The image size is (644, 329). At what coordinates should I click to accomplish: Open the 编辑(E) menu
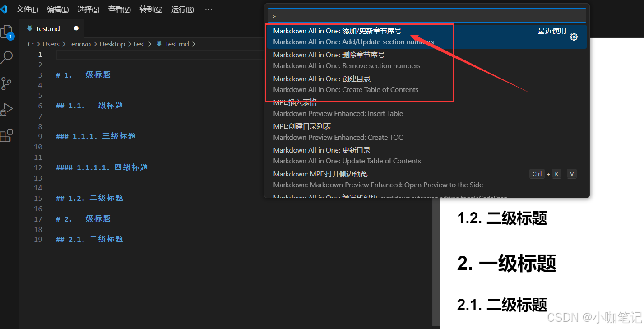pos(58,9)
